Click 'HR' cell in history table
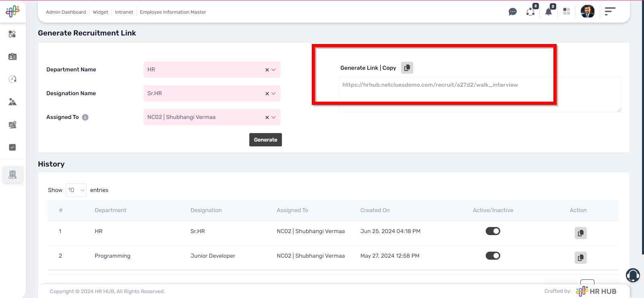This screenshot has width=644, height=298. point(99,231)
